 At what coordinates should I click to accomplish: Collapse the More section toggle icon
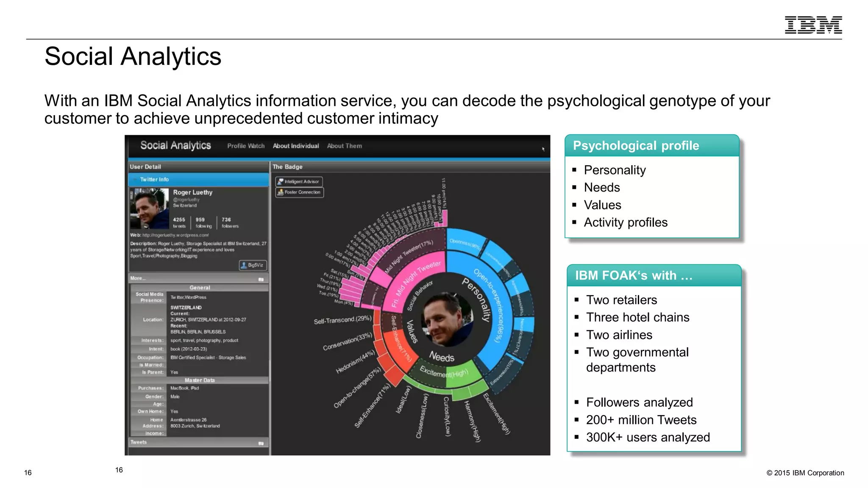click(x=261, y=279)
